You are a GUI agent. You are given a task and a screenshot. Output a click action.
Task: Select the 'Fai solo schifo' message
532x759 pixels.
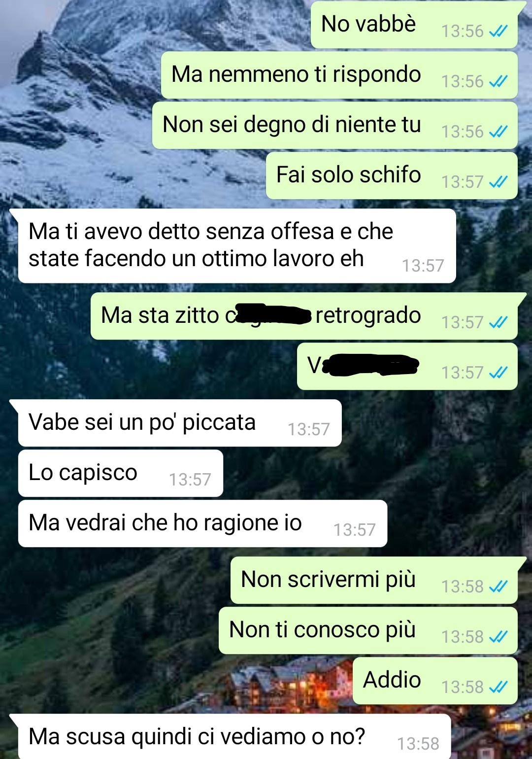[x=392, y=175]
